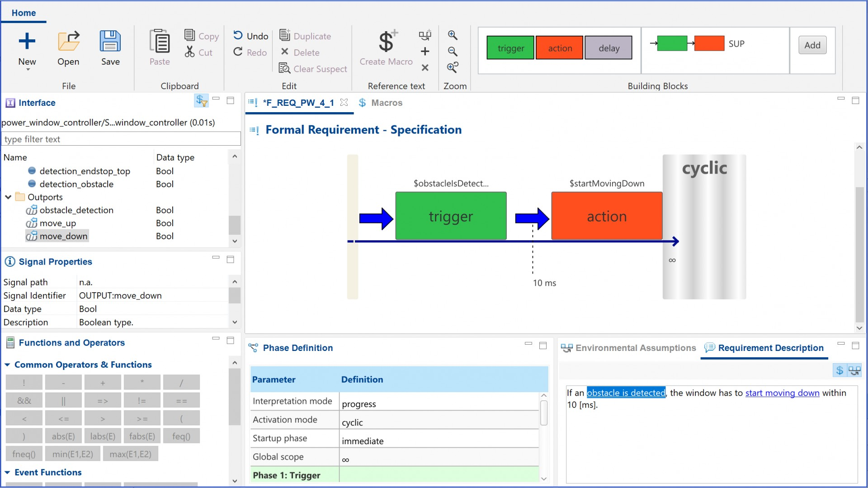This screenshot has height=488, width=868.
Task: Click the macro filter icon in Interface panel
Action: 202,100
